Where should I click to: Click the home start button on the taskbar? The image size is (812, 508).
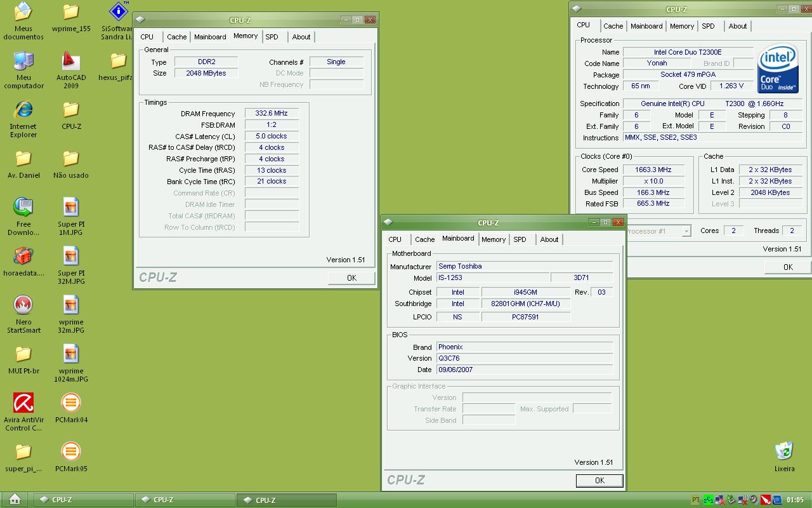[15, 499]
